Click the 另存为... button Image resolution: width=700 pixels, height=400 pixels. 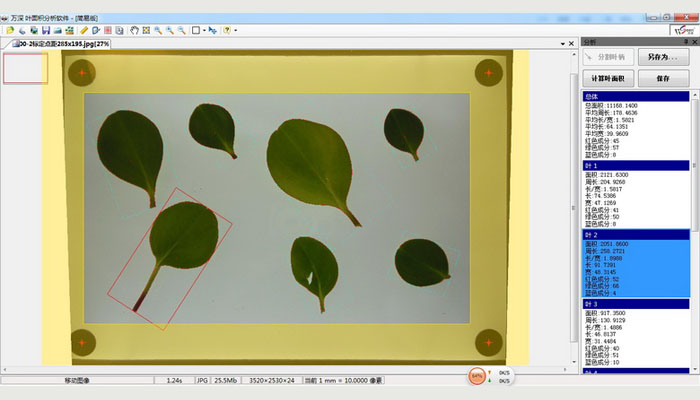coord(663,59)
